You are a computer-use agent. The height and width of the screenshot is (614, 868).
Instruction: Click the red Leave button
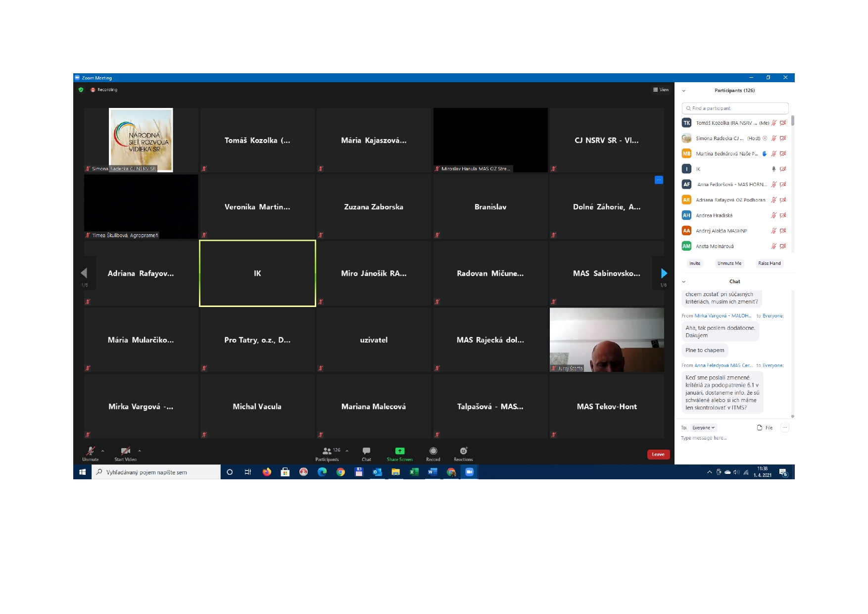(x=658, y=455)
